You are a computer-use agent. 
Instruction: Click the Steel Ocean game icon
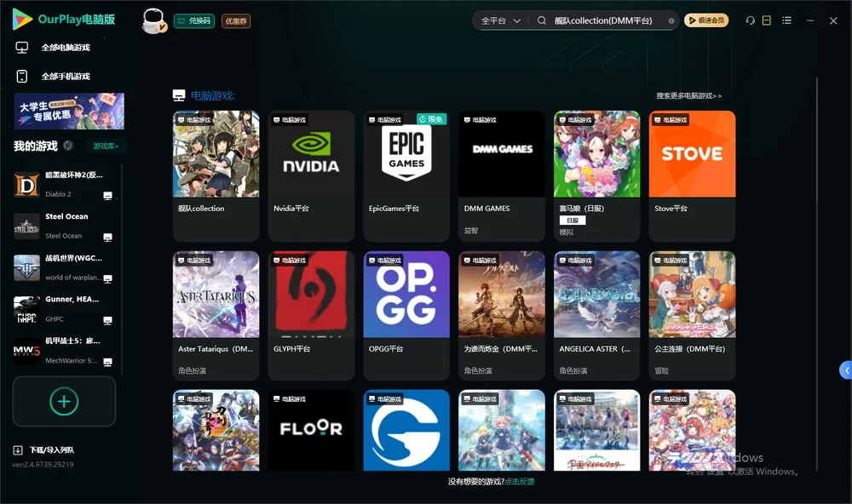[26, 226]
